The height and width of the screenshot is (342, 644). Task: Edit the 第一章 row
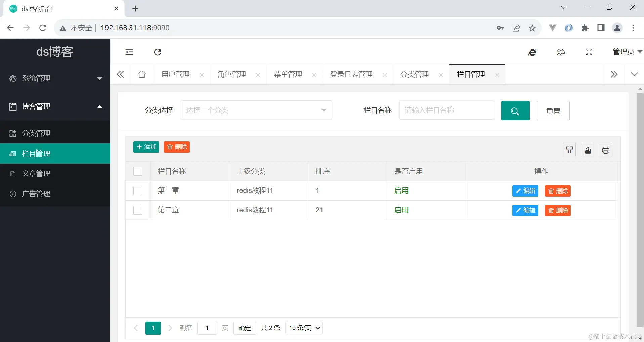[525, 191]
